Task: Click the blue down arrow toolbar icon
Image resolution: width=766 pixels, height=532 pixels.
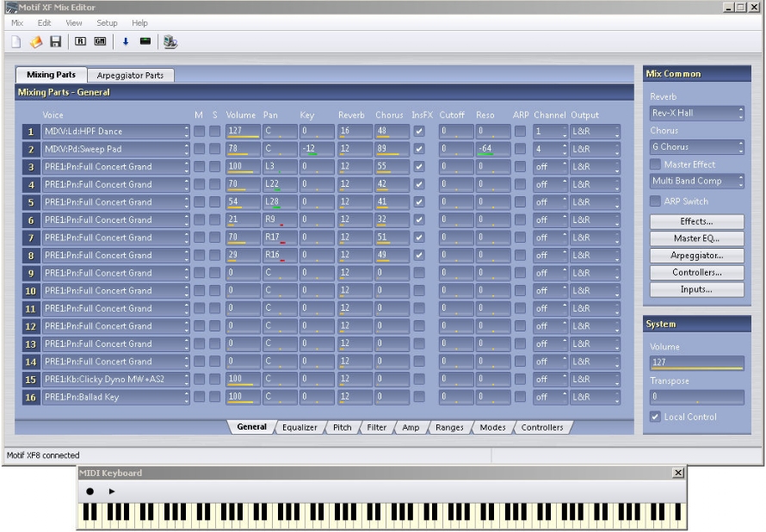Action: [126, 41]
